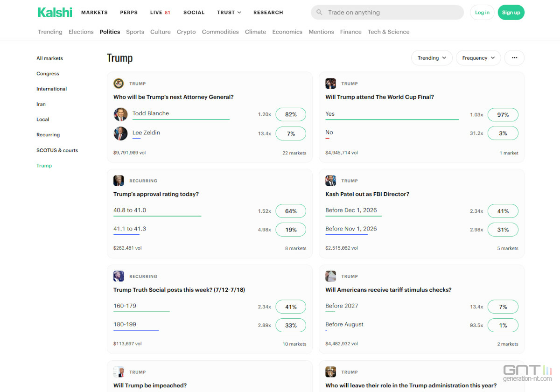Select the Politics category tab

coord(110,32)
